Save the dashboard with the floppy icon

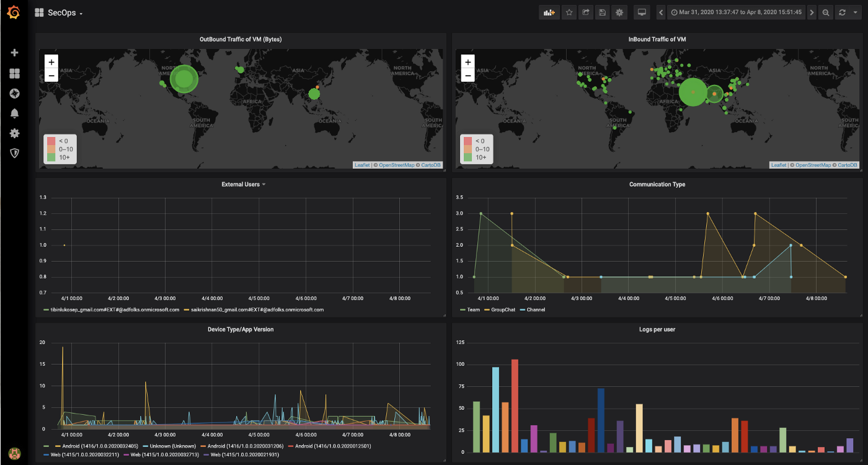(602, 12)
